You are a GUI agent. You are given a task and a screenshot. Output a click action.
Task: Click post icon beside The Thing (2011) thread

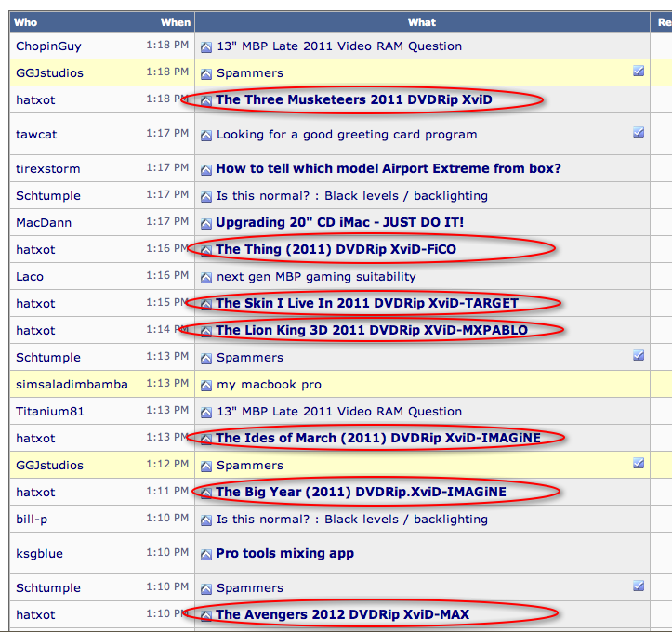(206, 251)
